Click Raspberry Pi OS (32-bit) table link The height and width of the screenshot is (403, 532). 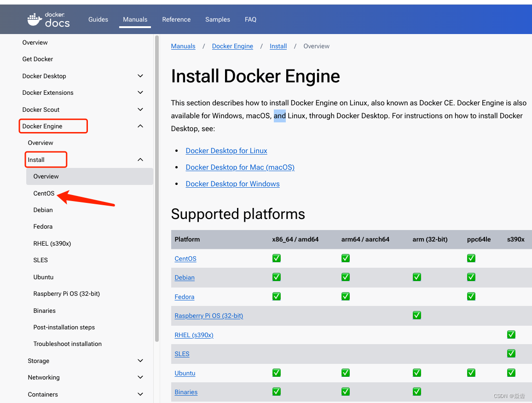(x=208, y=316)
